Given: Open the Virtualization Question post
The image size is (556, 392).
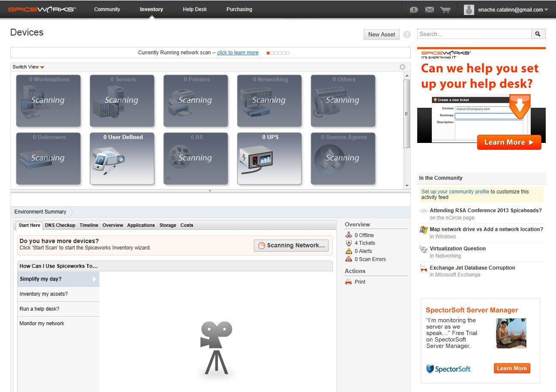Looking at the screenshot, I should point(457,249).
